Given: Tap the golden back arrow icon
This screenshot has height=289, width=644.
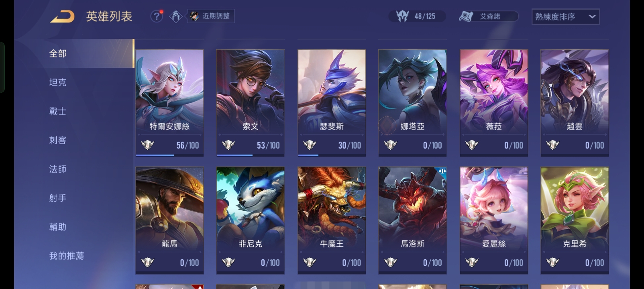Looking at the screenshot, I should [62, 17].
